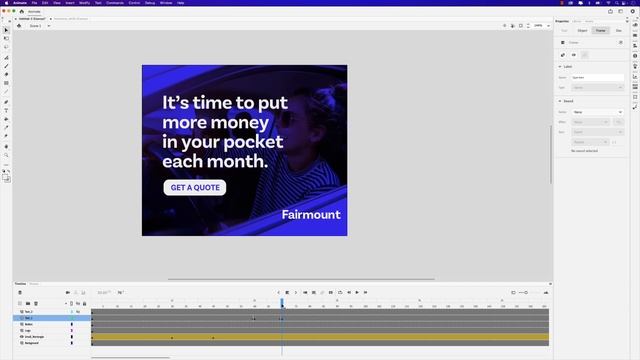The height and width of the screenshot is (360, 640).
Task: Click the layer depth icon in timeline header
Action: pyautogui.click(x=83, y=293)
